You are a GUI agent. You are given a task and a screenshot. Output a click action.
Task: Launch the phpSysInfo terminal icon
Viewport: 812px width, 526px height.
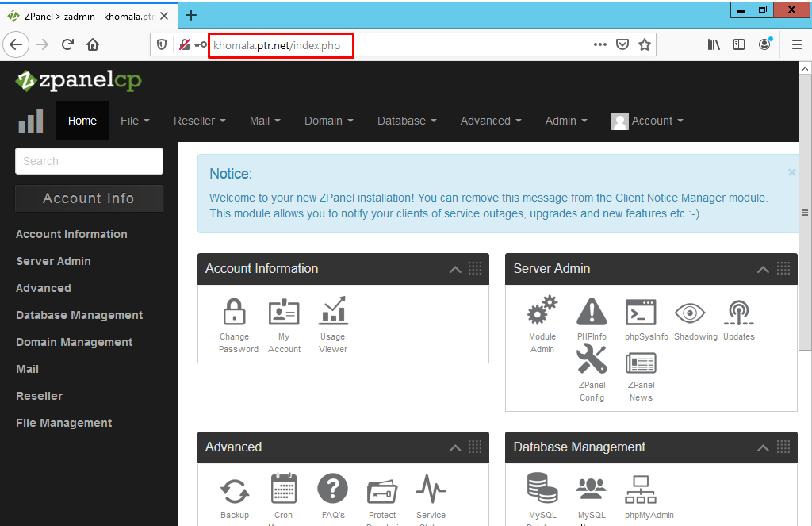(641, 313)
